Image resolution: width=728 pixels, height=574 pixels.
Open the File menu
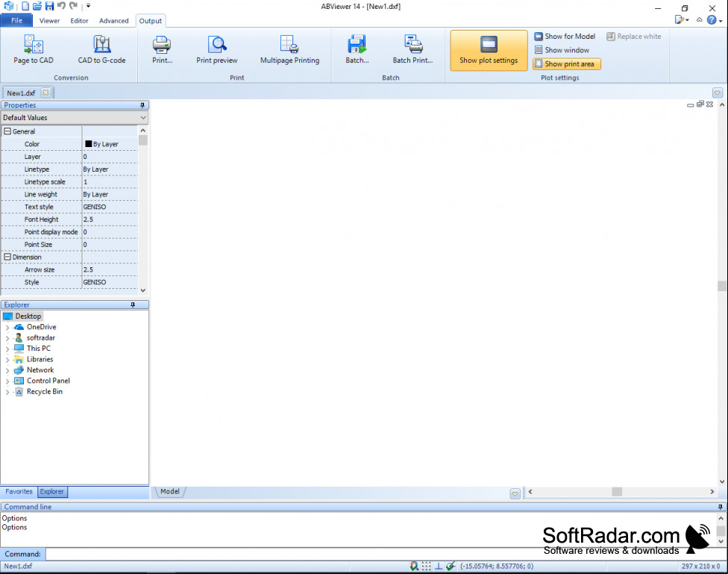coord(16,20)
